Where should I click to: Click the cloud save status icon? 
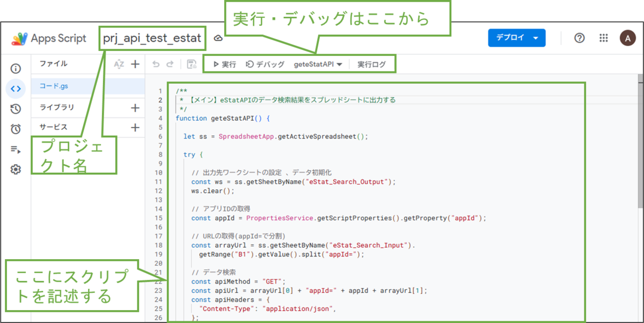(218, 39)
